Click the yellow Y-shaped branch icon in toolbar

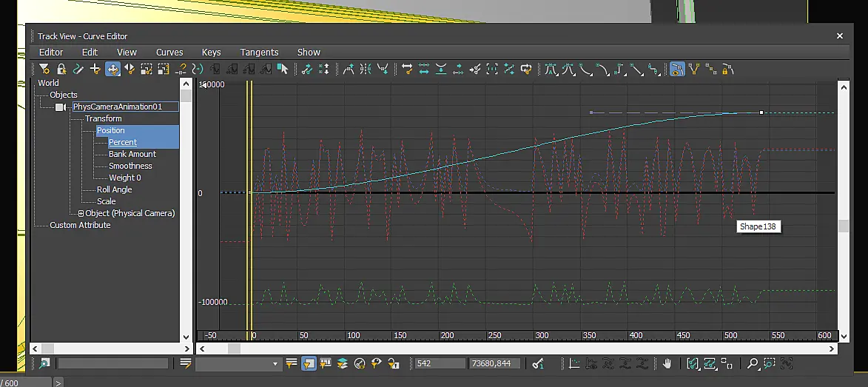(x=693, y=70)
